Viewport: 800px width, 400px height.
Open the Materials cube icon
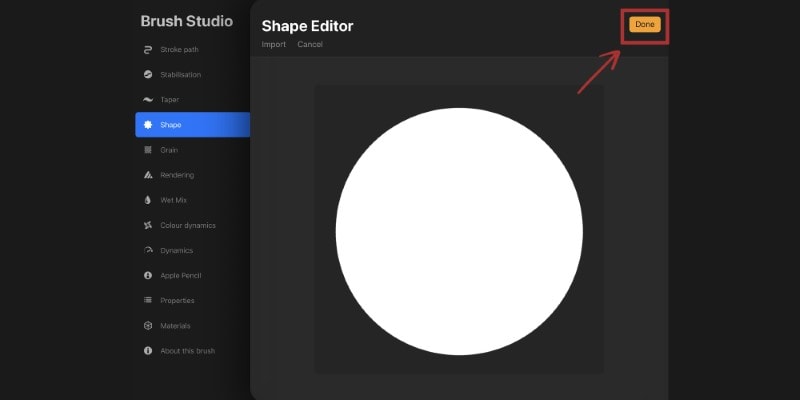148,326
